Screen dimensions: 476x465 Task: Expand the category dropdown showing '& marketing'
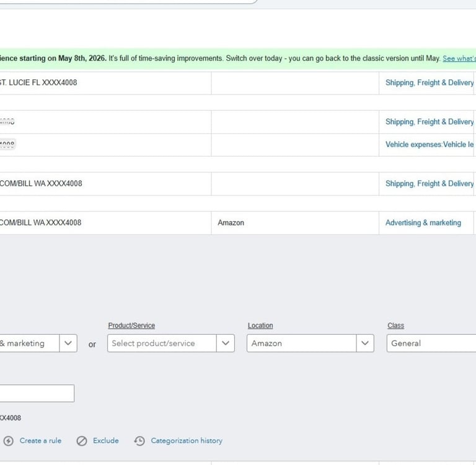(68, 343)
